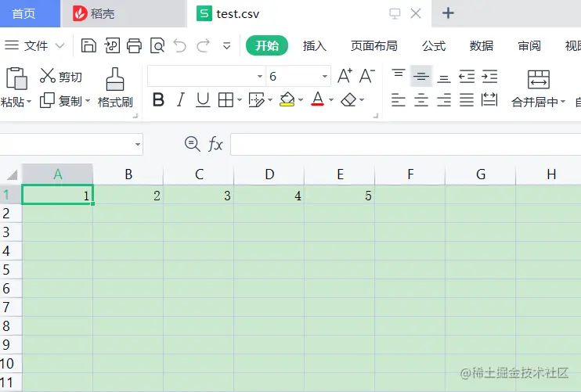Align text left
This screenshot has width=581, height=392.
click(399, 100)
